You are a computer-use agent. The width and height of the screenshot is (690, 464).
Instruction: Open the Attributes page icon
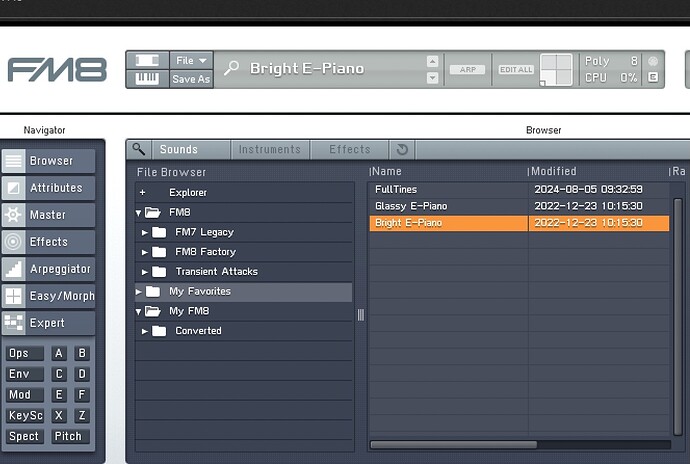pos(13,188)
